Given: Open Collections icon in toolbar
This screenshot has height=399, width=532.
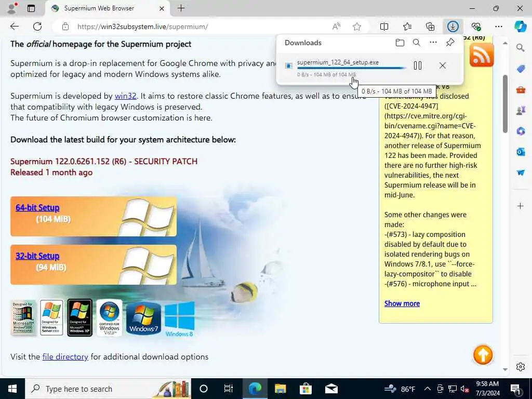Looking at the screenshot, I should (x=430, y=26).
